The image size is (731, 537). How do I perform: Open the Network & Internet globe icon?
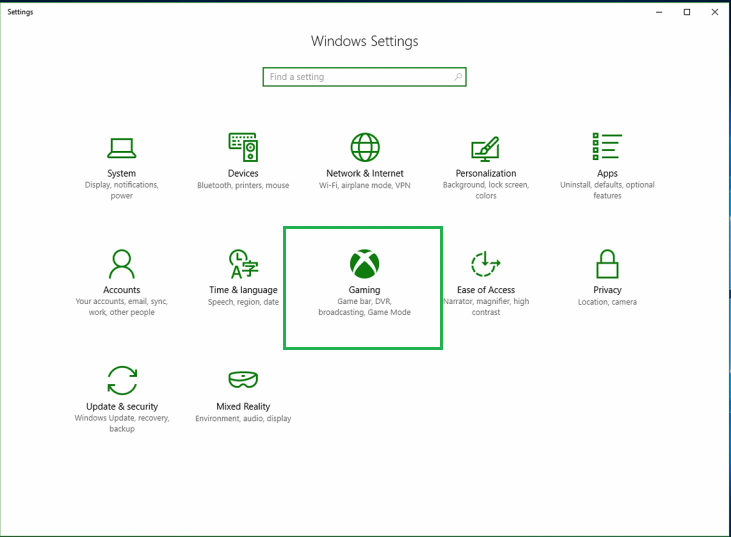(x=365, y=147)
